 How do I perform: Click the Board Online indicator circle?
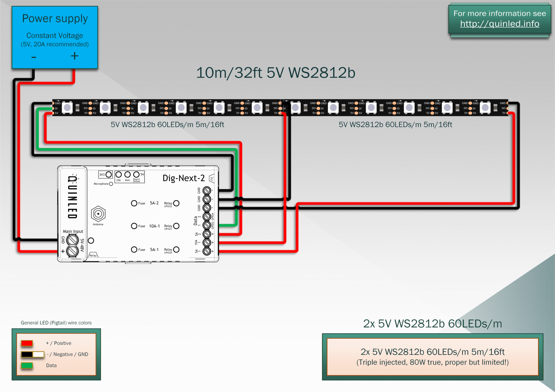pyautogui.click(x=136, y=174)
